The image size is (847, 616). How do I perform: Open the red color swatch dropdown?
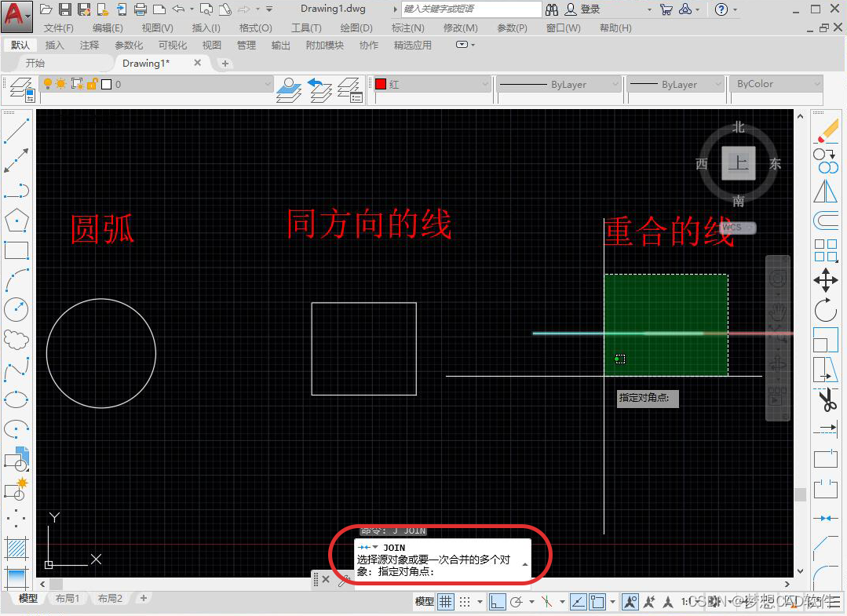click(486, 82)
